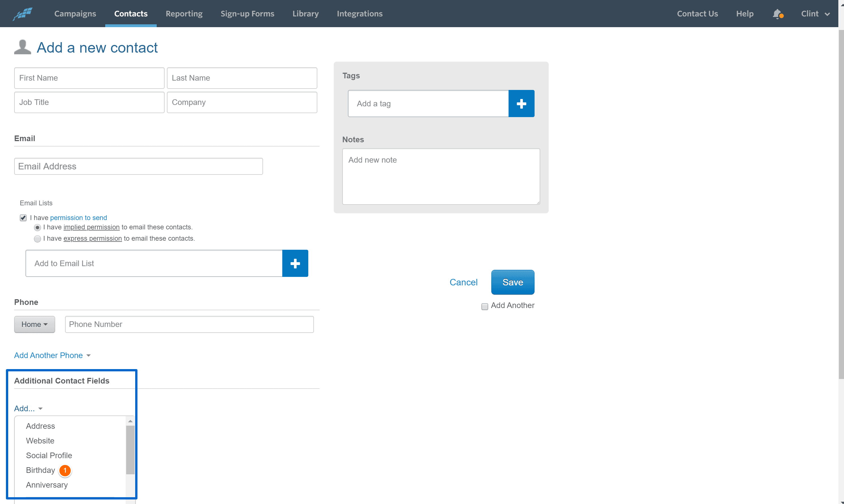Image resolution: width=844 pixels, height=504 pixels.
Task: Choose Anniversary from the Add list
Action: [47, 485]
